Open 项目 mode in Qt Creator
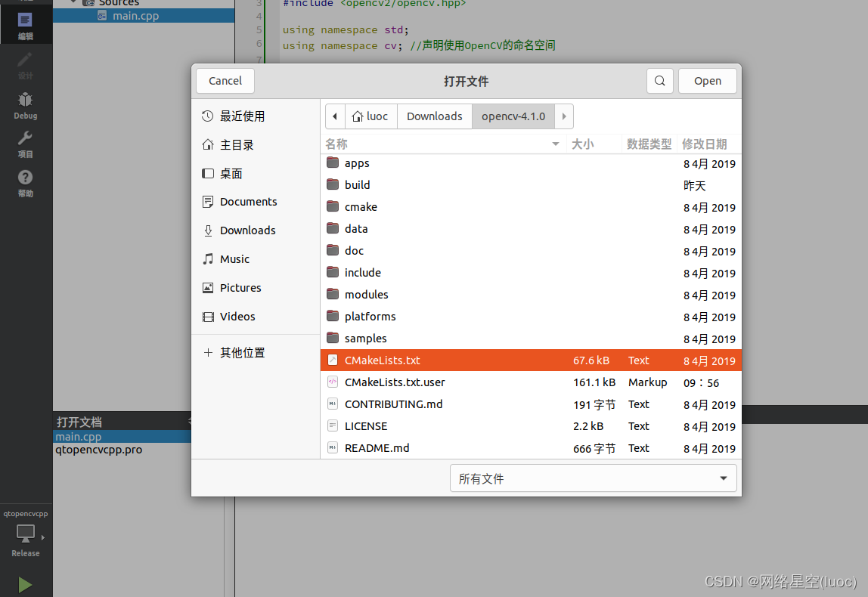 pos(26,145)
